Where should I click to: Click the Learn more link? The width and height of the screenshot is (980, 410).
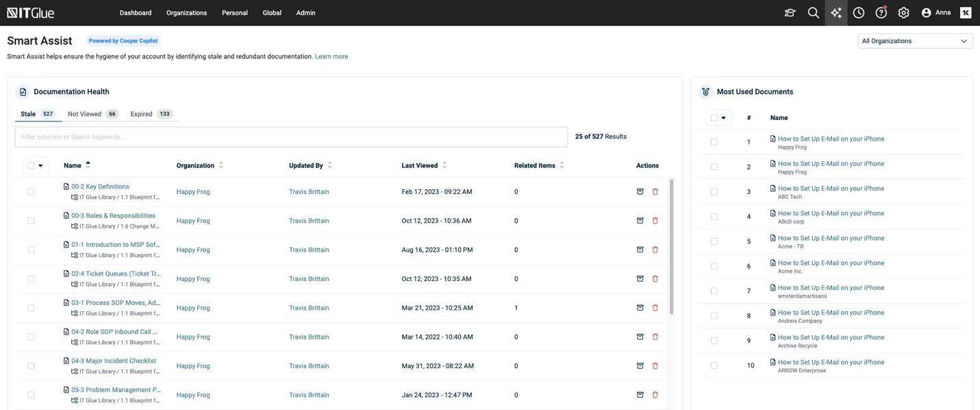[x=331, y=56]
